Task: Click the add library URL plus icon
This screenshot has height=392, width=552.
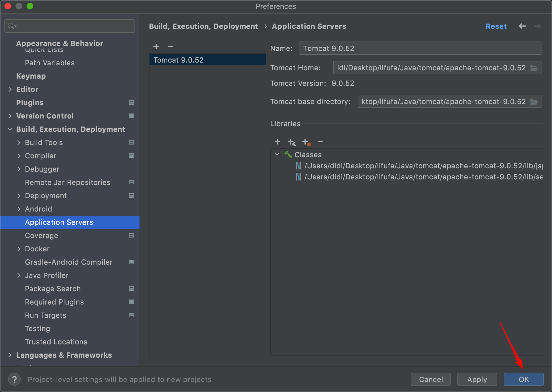Action: point(292,142)
